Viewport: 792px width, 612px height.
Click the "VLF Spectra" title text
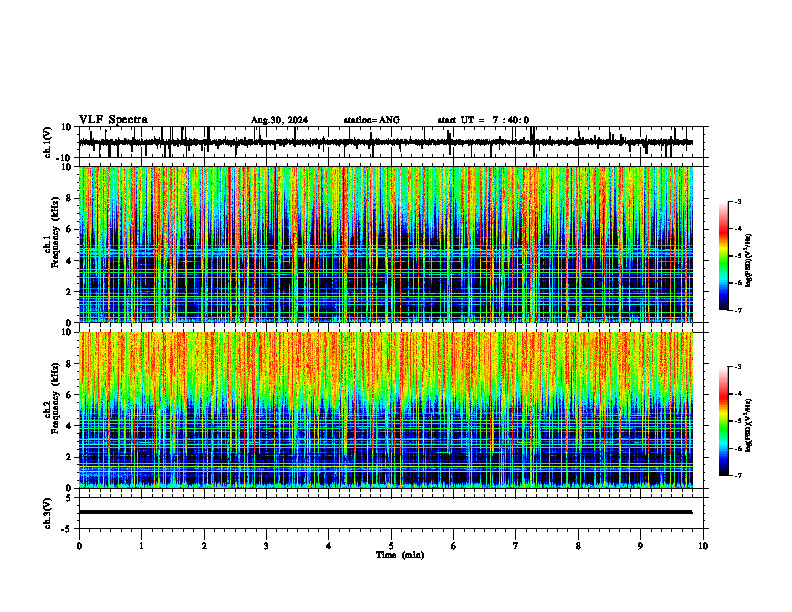pos(113,120)
